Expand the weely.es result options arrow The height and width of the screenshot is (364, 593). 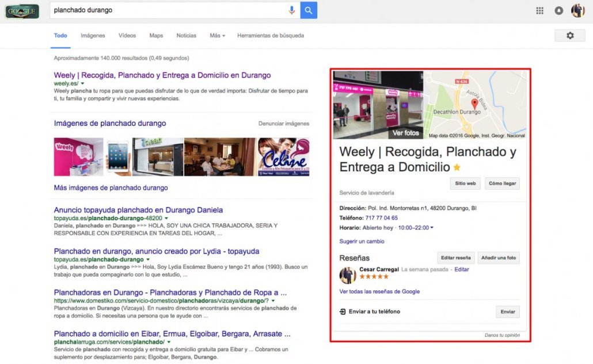pos(82,83)
